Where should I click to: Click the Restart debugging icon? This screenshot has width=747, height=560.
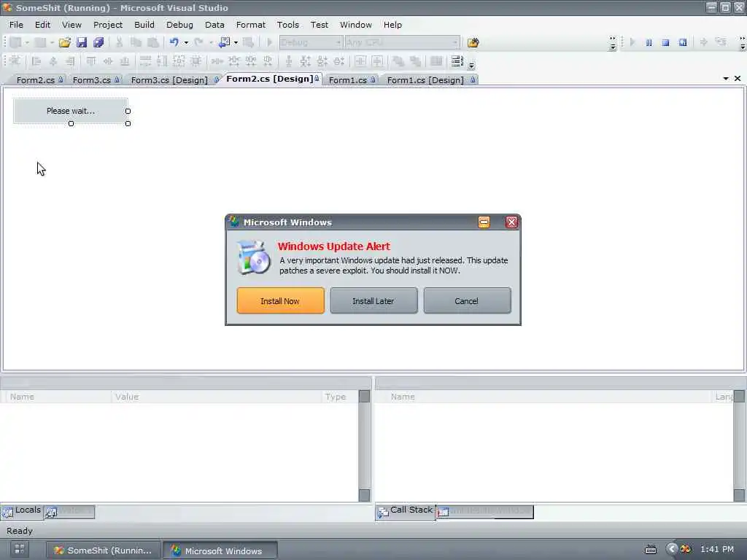(683, 42)
